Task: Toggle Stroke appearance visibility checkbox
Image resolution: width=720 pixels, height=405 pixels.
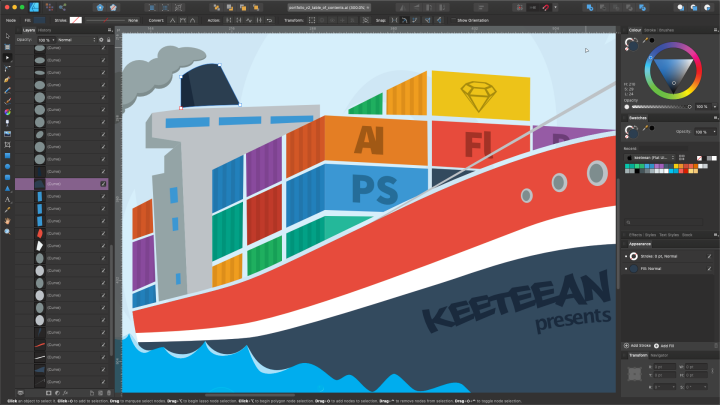Action: tap(709, 256)
